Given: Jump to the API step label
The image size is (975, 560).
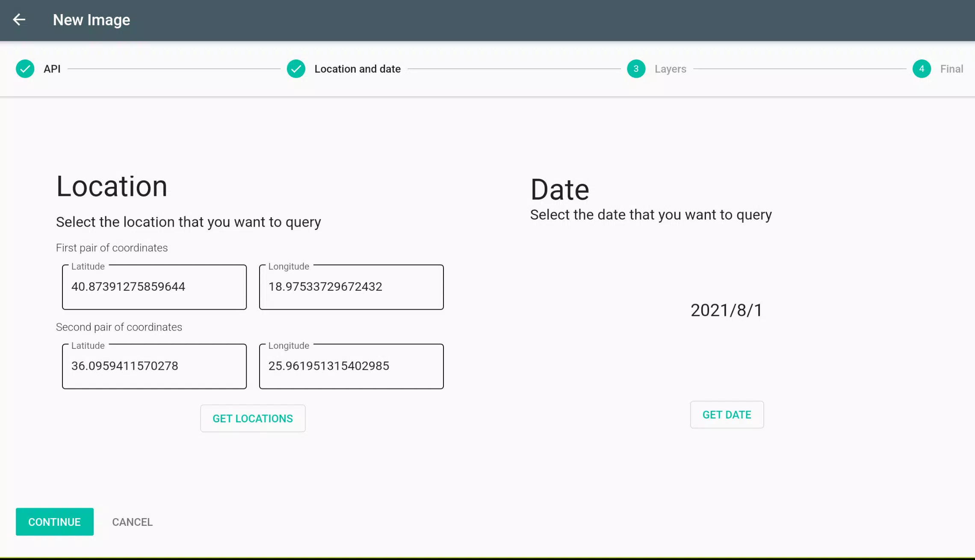Looking at the screenshot, I should pyautogui.click(x=52, y=69).
